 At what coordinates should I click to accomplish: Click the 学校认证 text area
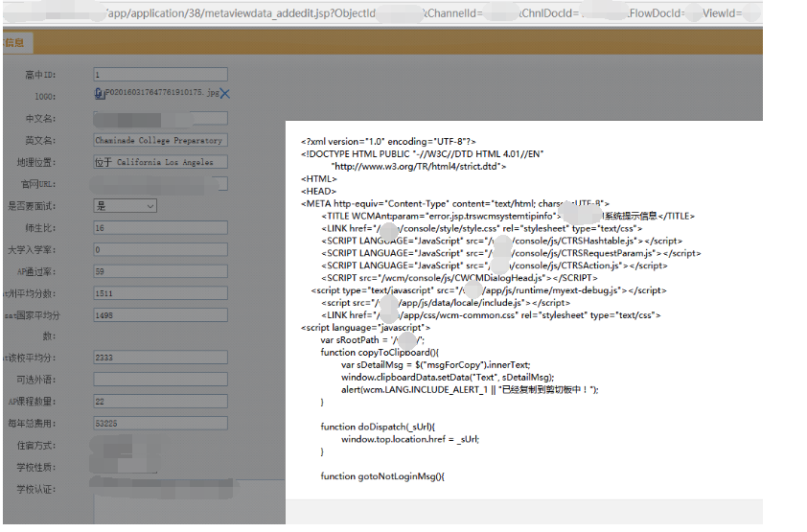(x=190, y=503)
